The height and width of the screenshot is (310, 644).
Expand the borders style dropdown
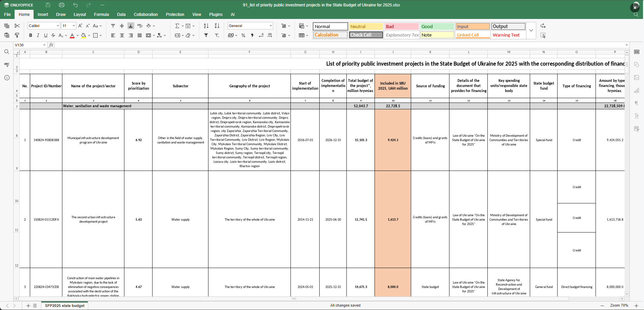(x=100, y=35)
